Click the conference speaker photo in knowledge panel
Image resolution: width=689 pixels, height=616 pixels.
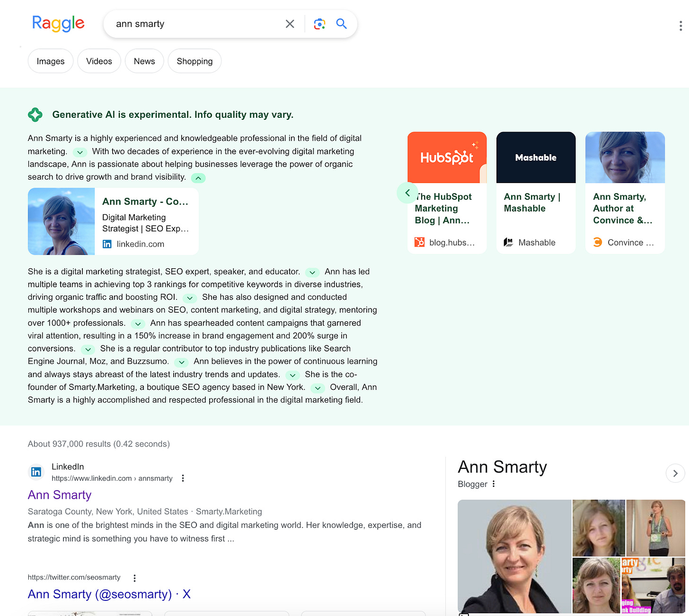click(655, 528)
